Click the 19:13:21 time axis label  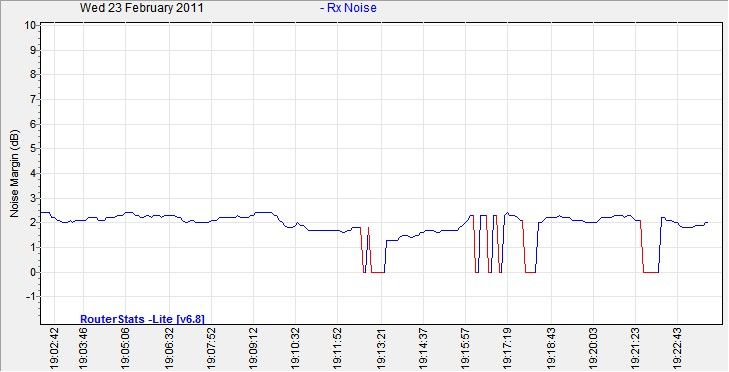pyautogui.click(x=381, y=350)
